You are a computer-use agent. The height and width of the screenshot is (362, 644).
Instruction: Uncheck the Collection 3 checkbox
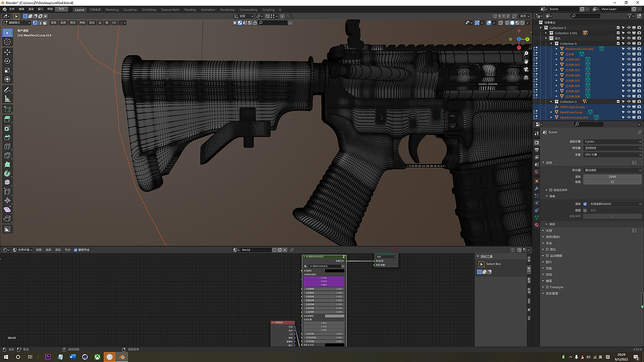click(618, 102)
